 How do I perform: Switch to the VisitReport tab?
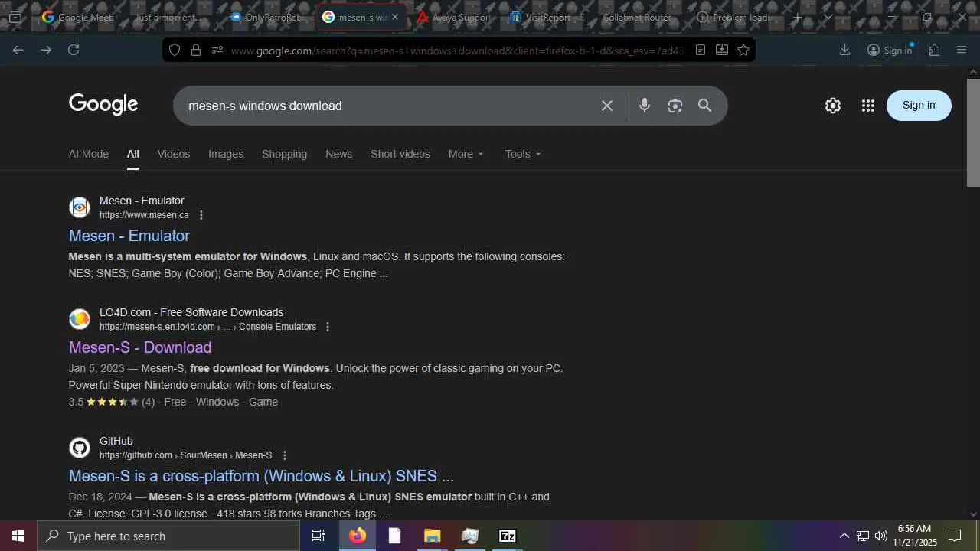[548, 17]
